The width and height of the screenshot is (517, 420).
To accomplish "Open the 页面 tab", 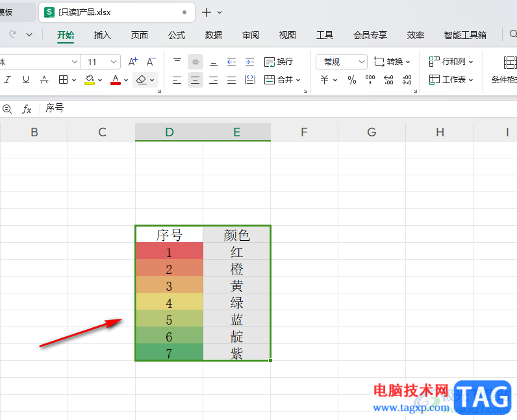I will (x=140, y=35).
